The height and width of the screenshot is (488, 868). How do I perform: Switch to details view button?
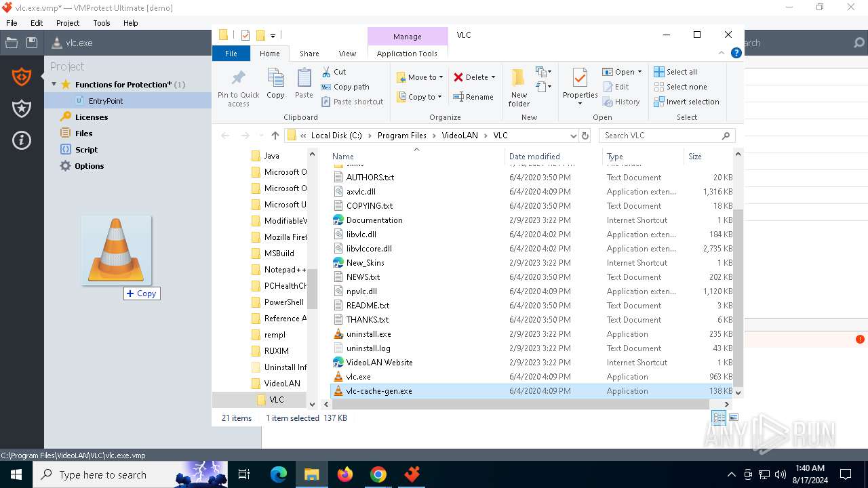[x=719, y=418]
